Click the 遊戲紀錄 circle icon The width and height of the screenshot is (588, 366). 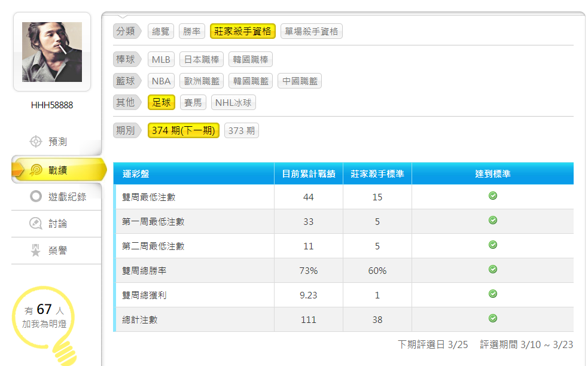(36, 196)
